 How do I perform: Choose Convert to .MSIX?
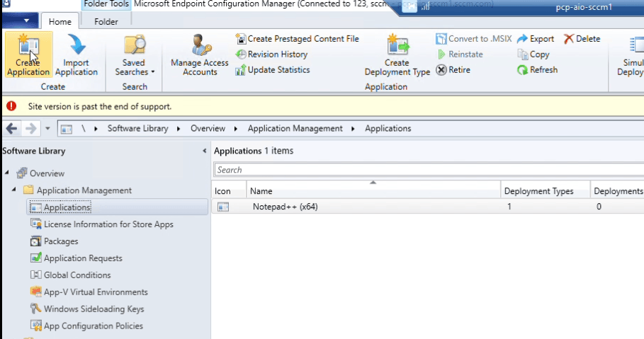coord(473,39)
